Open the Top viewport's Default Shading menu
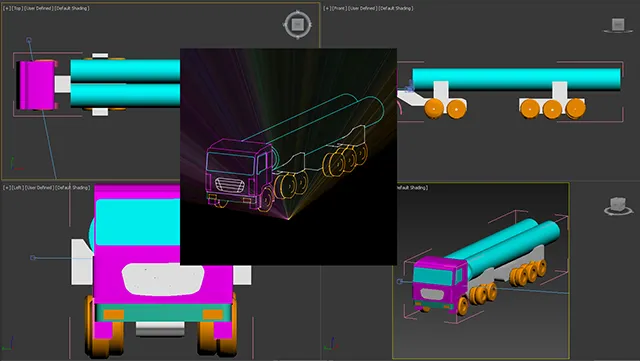Image resolution: width=640 pixels, height=361 pixels. point(72,8)
